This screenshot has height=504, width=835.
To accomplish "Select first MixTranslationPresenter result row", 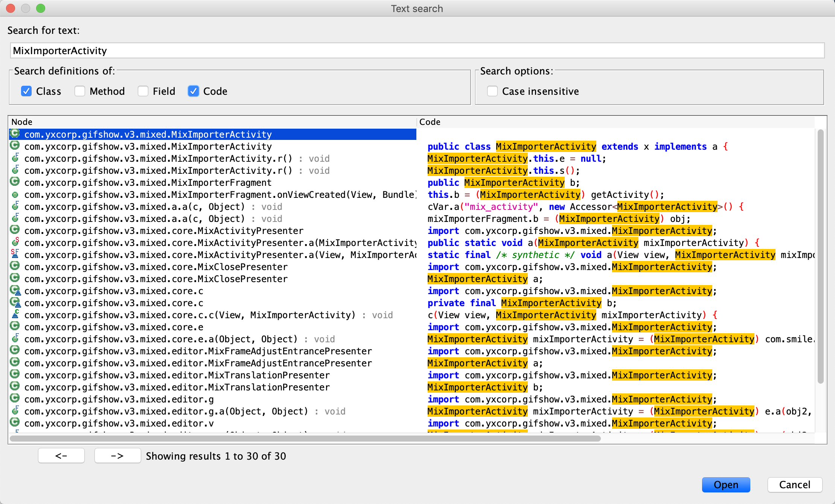I will [177, 375].
